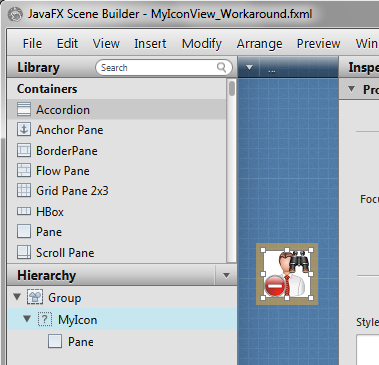Pick the Flow Pane library icon
The width and height of the screenshot is (379, 365).
tap(24, 170)
